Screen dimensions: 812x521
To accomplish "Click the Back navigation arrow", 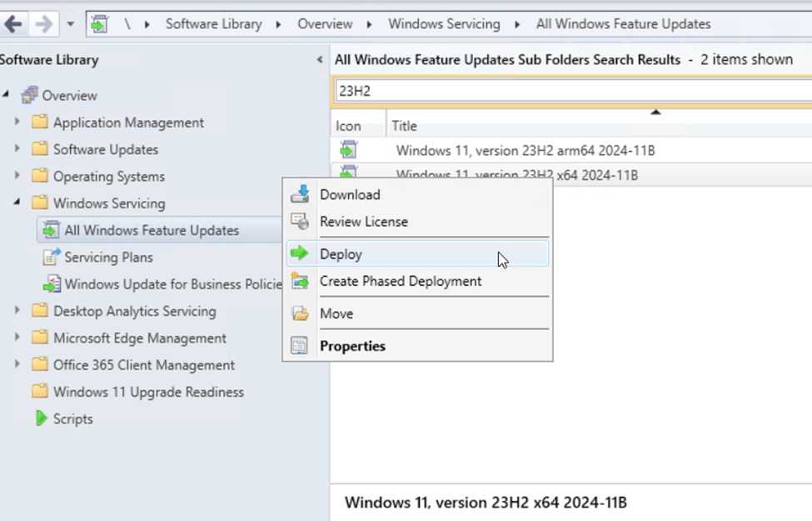I will (13, 23).
